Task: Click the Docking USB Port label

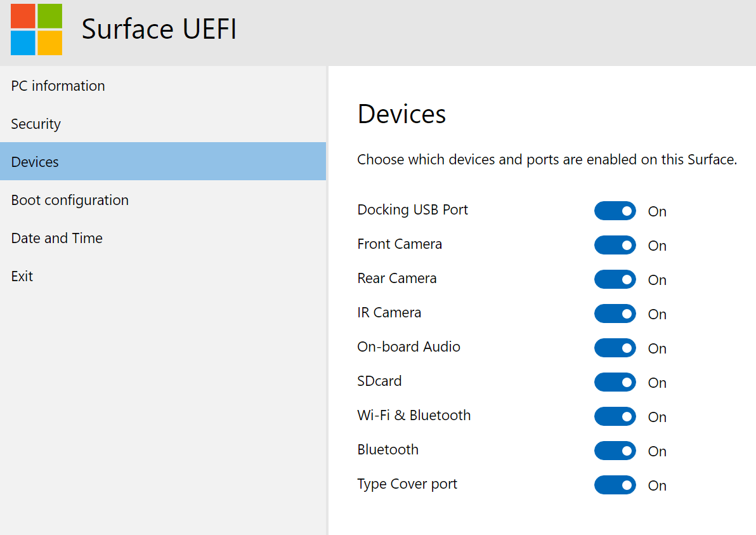Action: point(413,210)
